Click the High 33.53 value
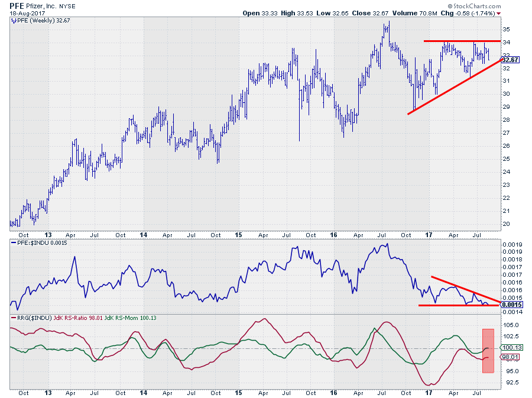Viewport: 532px width, 398px height. point(297,13)
